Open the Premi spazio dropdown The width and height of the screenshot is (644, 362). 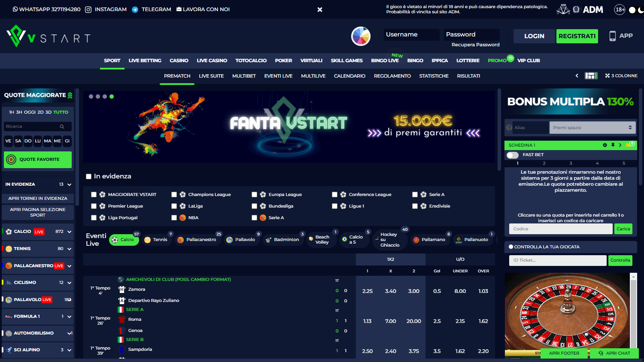pyautogui.click(x=593, y=127)
